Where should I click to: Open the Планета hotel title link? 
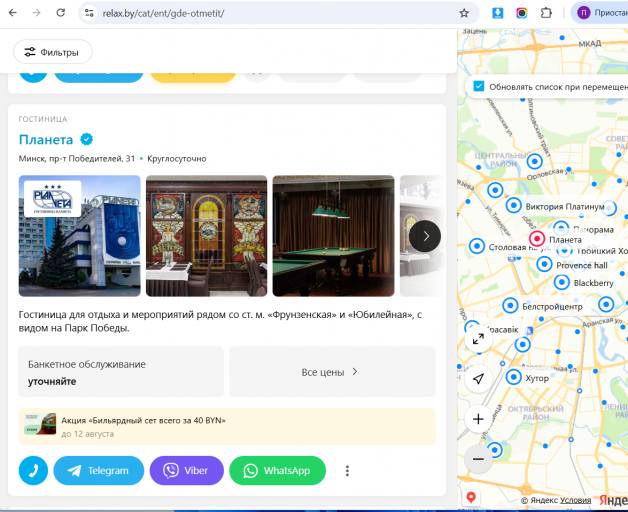(46, 139)
